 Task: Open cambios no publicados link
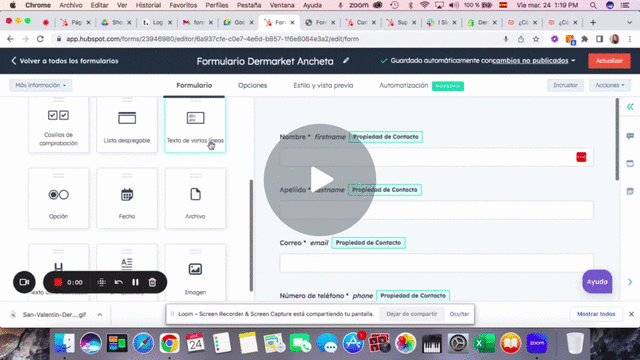(530, 60)
